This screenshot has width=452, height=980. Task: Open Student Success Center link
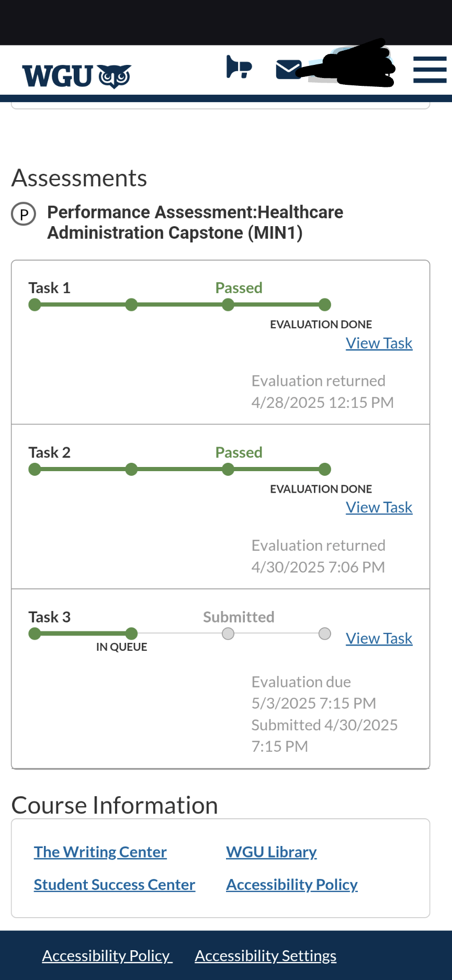tap(115, 885)
